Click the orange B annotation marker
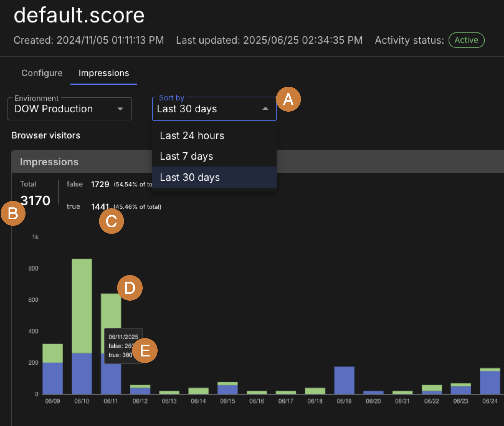This screenshot has width=504, height=426. [13, 213]
